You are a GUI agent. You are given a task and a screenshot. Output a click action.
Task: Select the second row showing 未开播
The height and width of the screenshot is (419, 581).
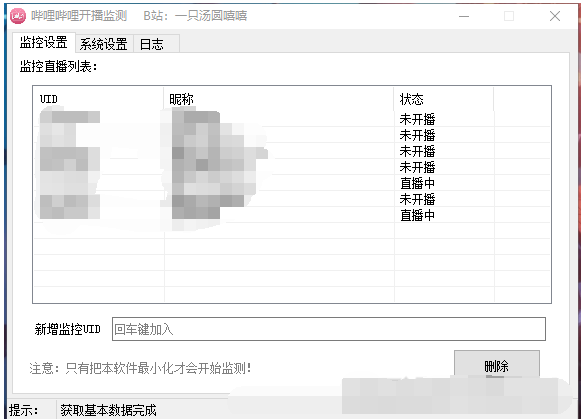[x=292, y=135]
